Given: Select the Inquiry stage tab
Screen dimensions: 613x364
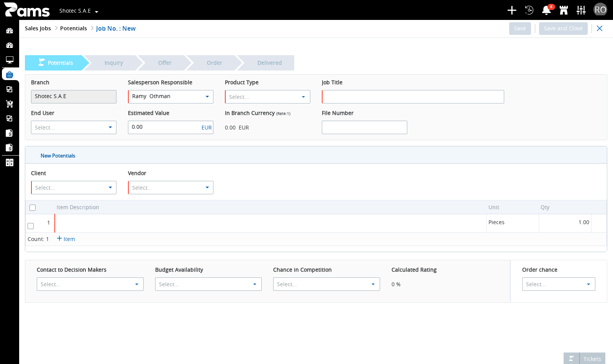Looking at the screenshot, I should [114, 63].
